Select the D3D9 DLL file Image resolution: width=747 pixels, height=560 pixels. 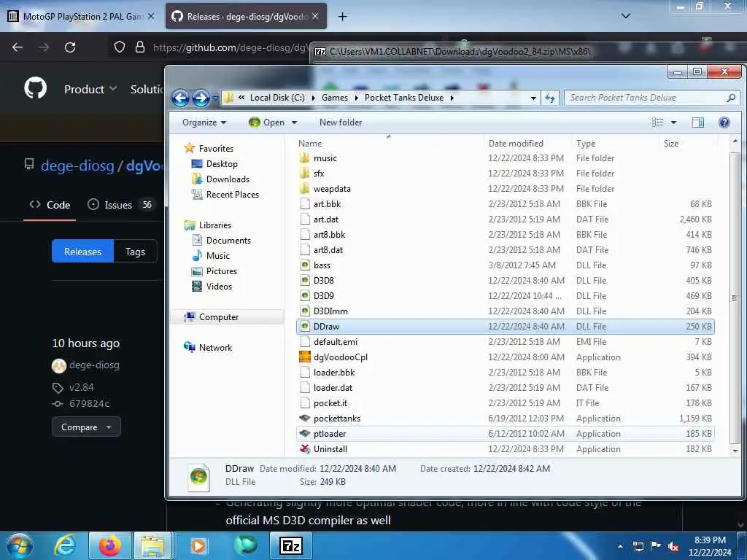(x=506, y=296)
